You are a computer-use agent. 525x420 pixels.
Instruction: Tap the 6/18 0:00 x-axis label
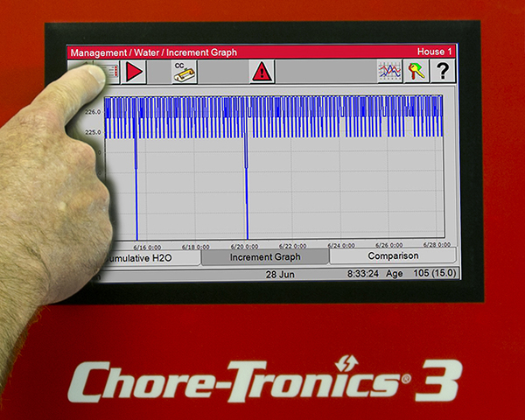(x=195, y=247)
